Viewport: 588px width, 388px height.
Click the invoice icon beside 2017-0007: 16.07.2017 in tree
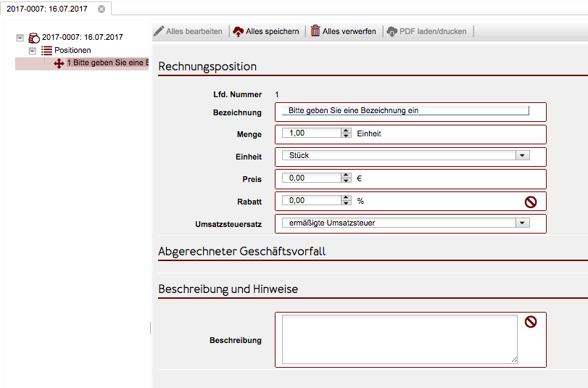click(x=33, y=38)
